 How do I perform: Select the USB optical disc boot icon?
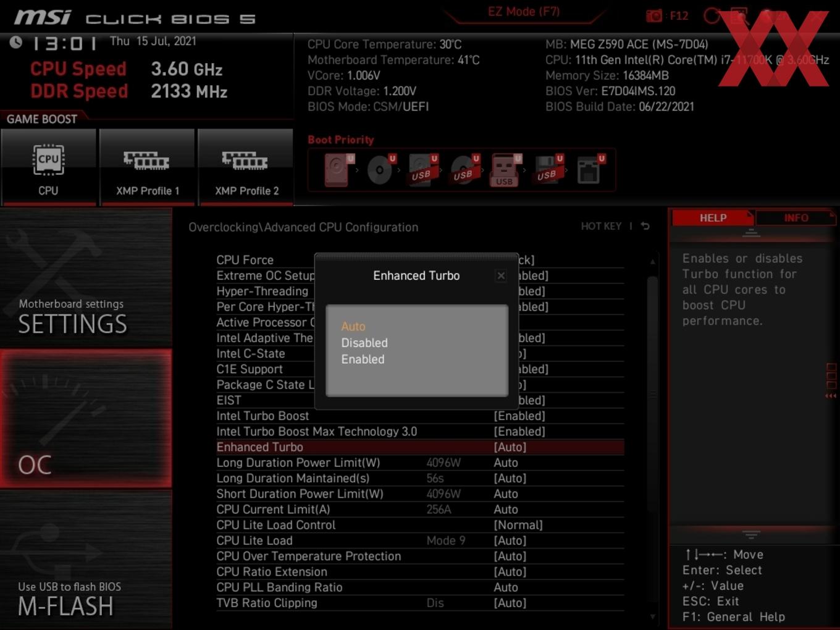click(x=464, y=170)
